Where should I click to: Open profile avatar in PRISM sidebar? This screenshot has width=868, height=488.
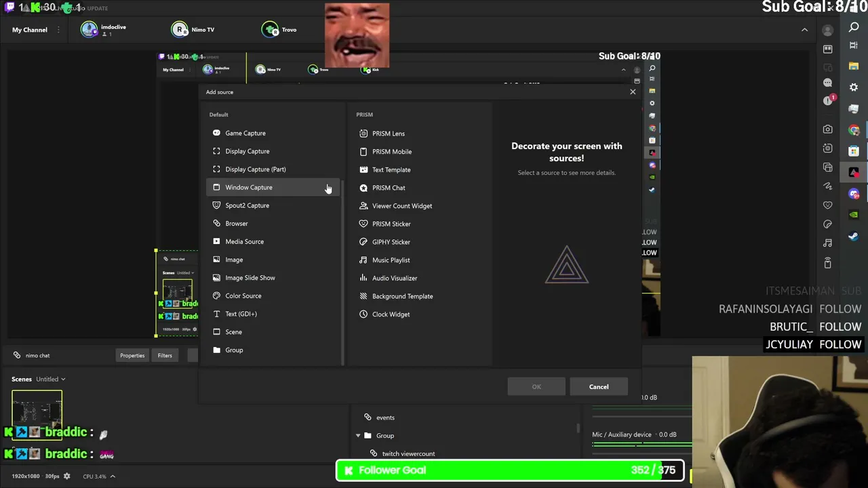pyautogui.click(x=827, y=30)
